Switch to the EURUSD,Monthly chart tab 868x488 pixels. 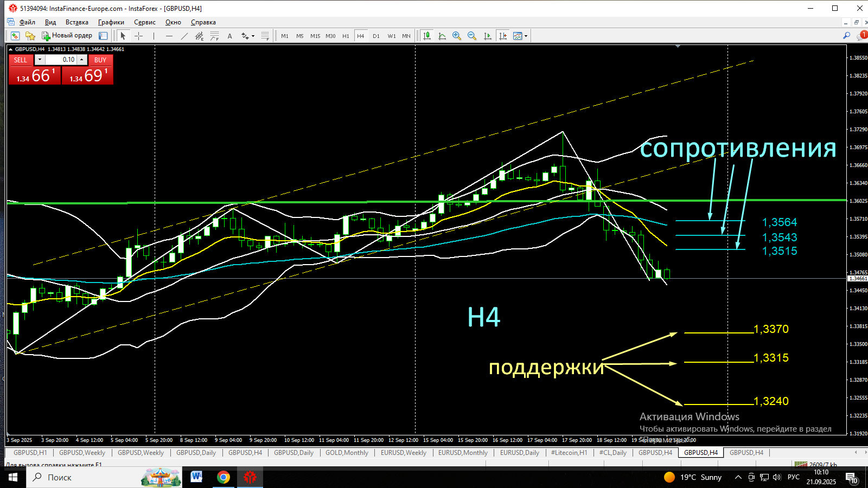point(463,453)
